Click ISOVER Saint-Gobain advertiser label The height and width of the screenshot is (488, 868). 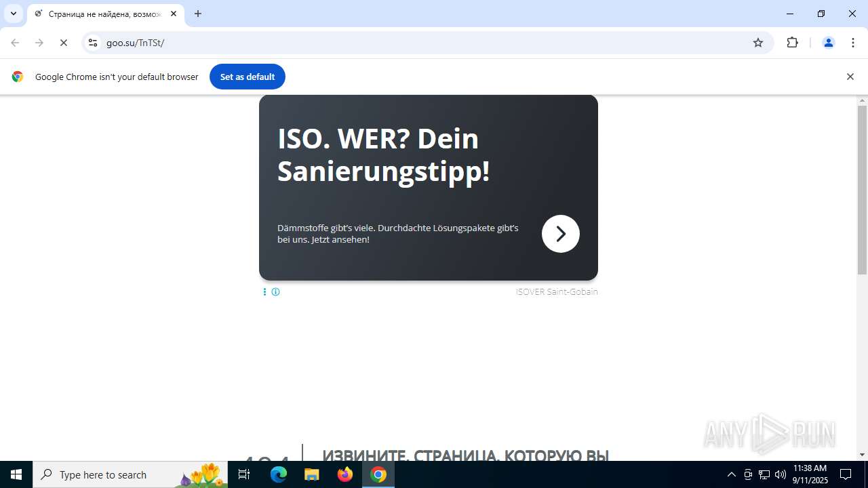(x=557, y=292)
